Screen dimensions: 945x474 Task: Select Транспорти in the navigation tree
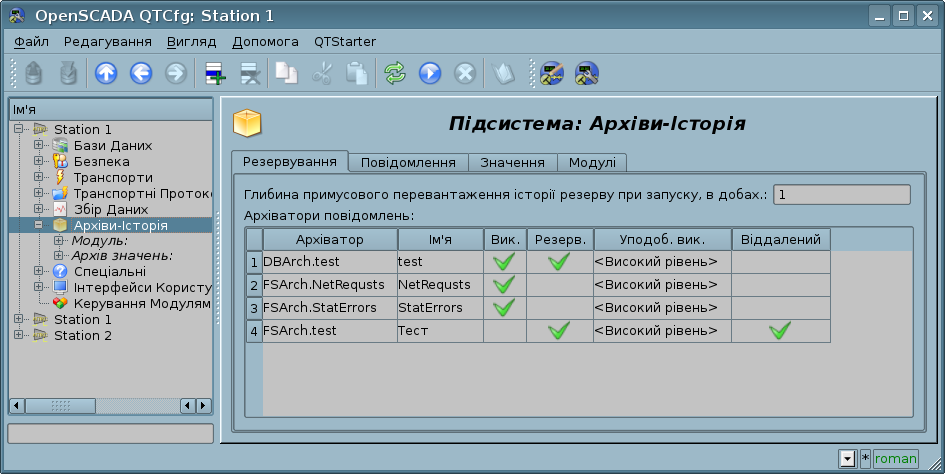pos(113,177)
